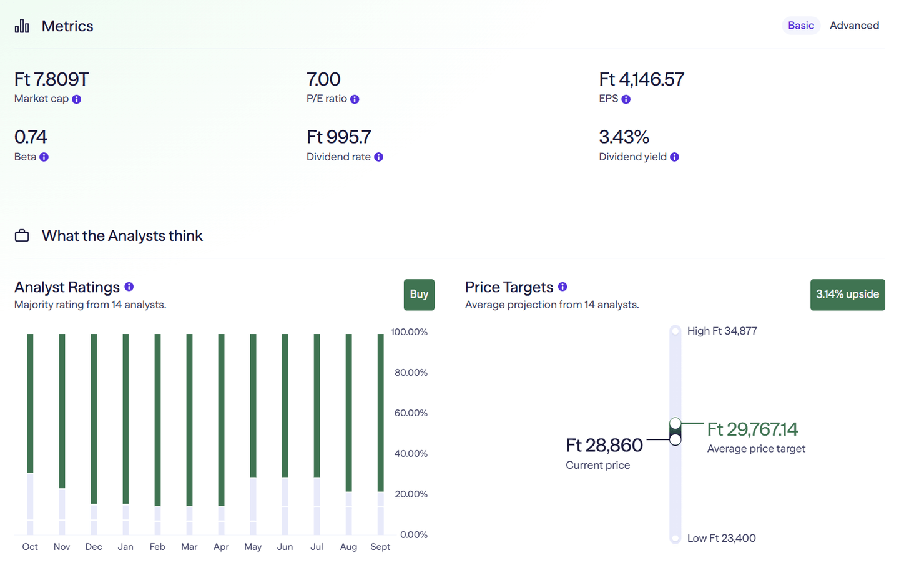Click the Metrics bar chart icon
This screenshot has height=588, width=899.
pyautogui.click(x=22, y=26)
